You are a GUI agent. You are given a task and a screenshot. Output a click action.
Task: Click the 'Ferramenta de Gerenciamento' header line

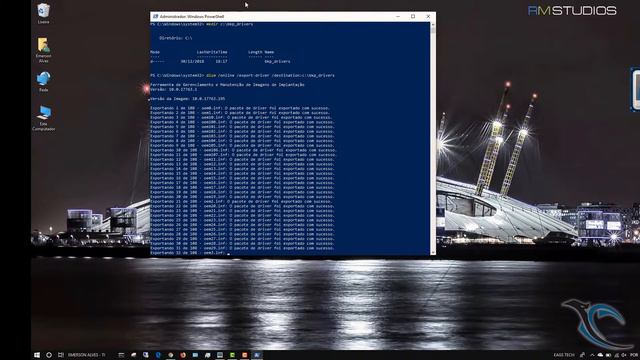tap(227, 84)
